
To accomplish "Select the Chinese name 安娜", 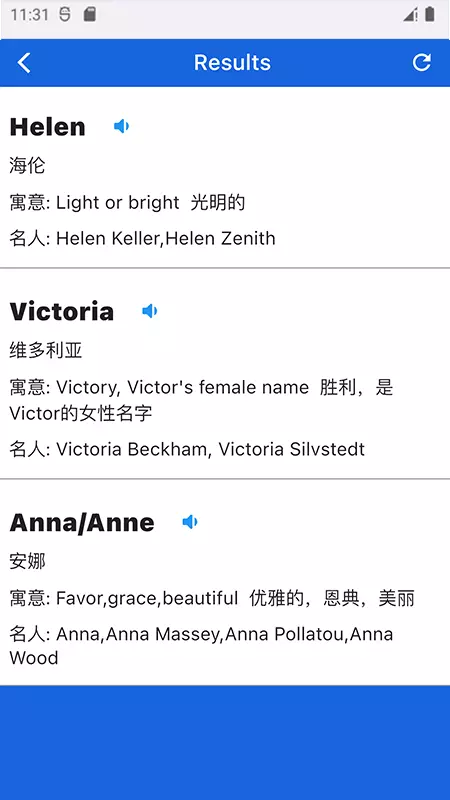I will point(28,562).
